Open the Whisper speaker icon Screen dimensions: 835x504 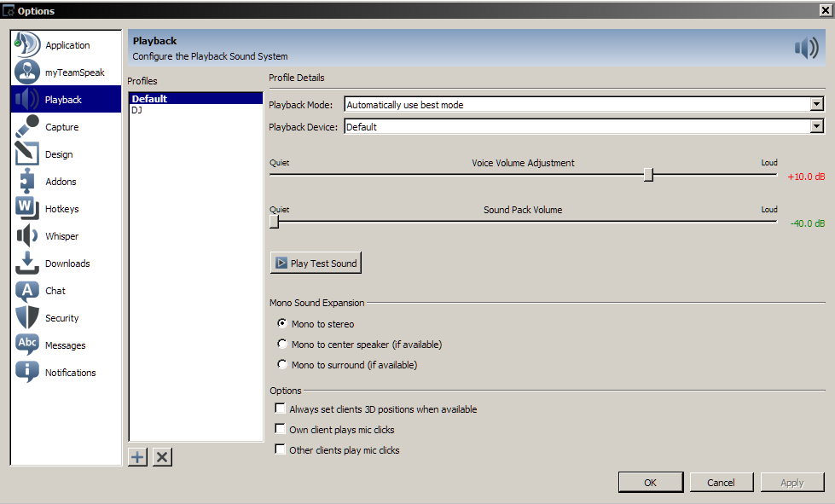coord(26,235)
